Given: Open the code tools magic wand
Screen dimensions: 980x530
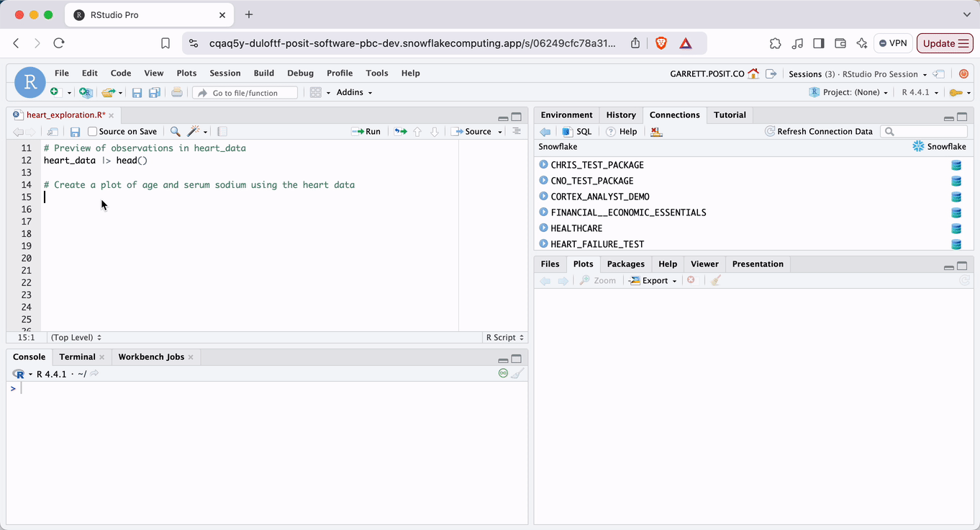Looking at the screenshot, I should click(194, 132).
